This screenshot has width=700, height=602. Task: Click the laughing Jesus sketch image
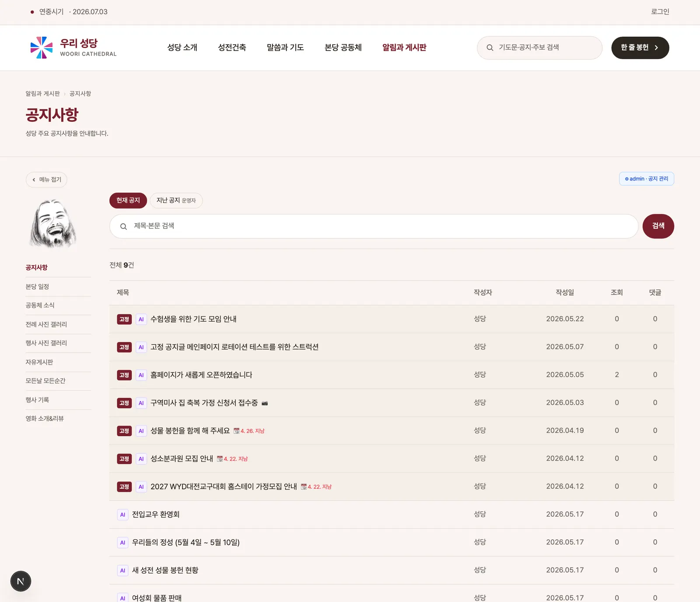pos(54,224)
